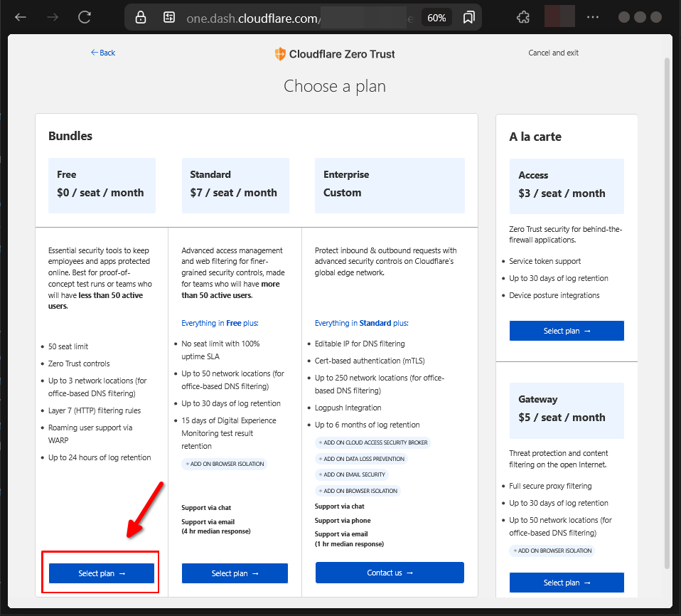The width and height of the screenshot is (681, 616).
Task: Click 'Layer 7 (HTTP) filtering rules' bullet
Action: click(95, 410)
